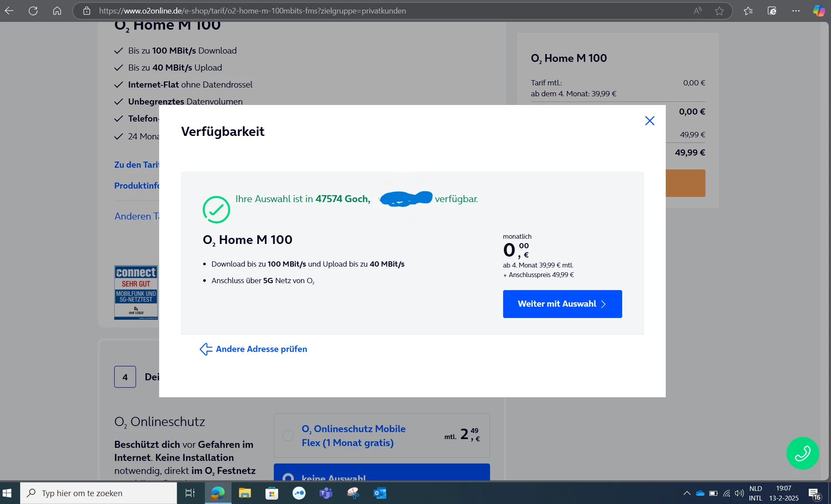This screenshot has width=831, height=504.
Task: Go back with the browser back arrow
Action: (9, 11)
